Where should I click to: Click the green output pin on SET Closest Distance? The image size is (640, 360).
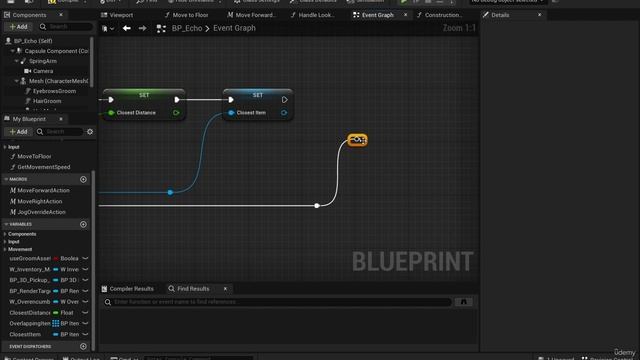[176, 113]
